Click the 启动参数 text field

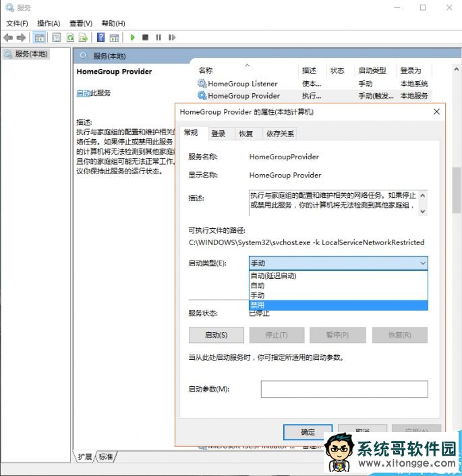point(344,389)
